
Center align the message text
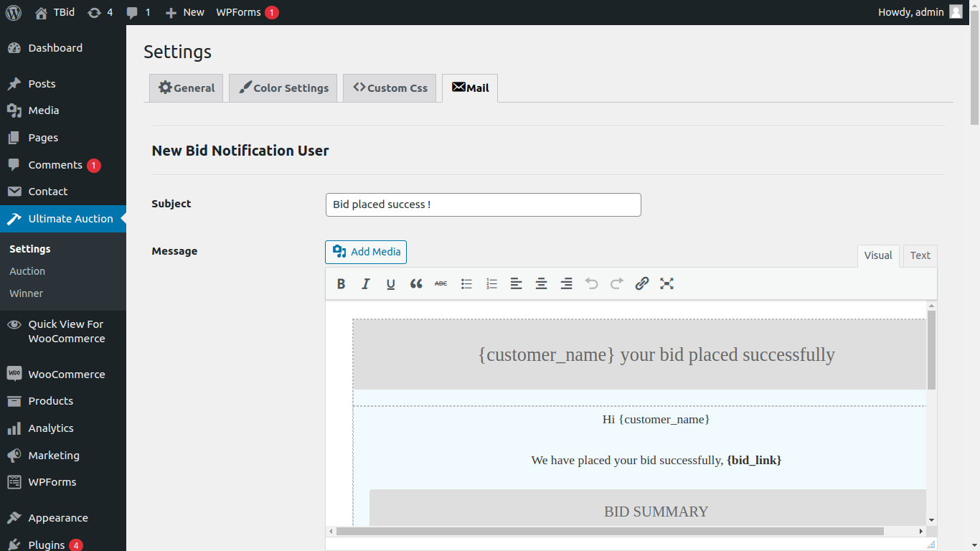click(x=542, y=284)
